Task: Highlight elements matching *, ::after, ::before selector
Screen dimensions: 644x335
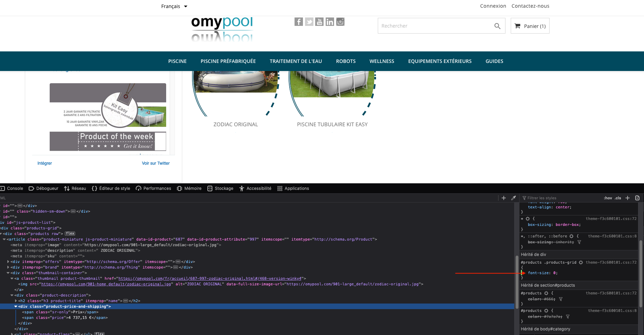Action: (572, 236)
